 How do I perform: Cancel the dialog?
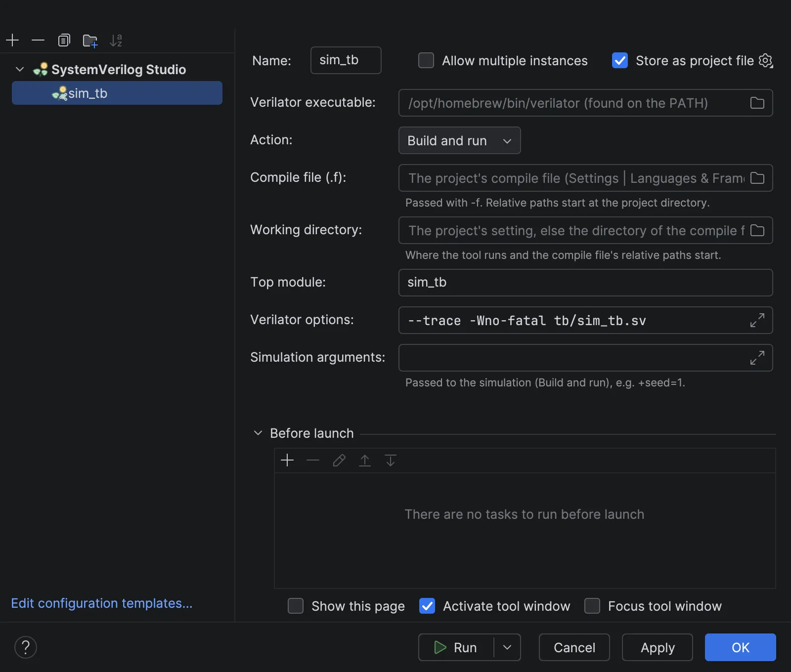tap(574, 647)
